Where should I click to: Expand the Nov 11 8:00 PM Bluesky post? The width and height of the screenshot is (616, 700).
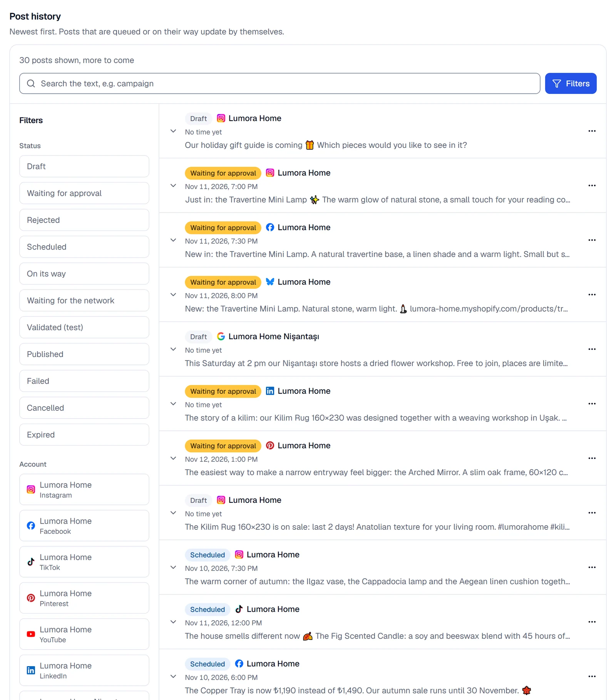pos(173,295)
